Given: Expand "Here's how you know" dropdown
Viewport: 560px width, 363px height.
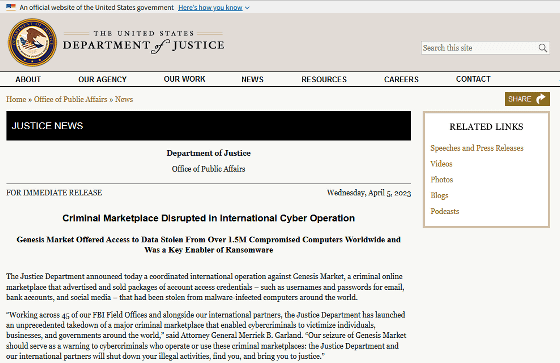Looking at the screenshot, I should click(x=214, y=8).
